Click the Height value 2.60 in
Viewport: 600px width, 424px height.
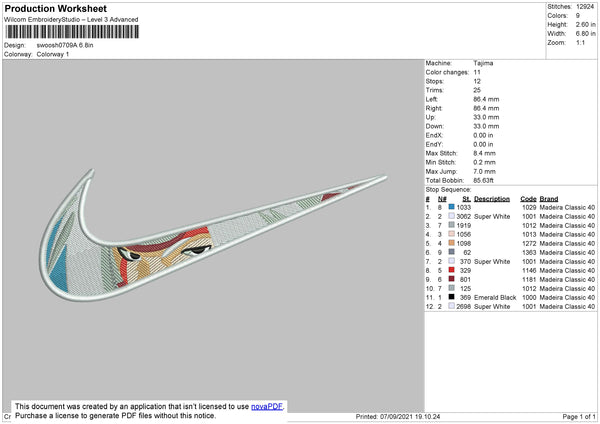[585, 24]
